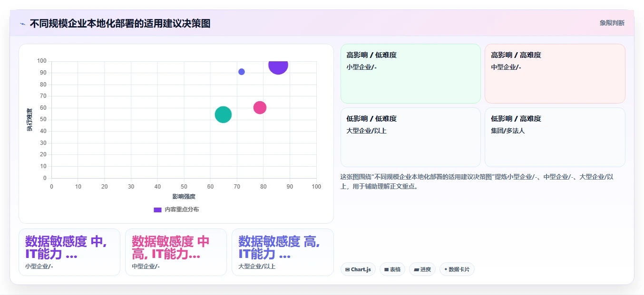
Task: Click the y-axis label 100
Action: coord(41,61)
